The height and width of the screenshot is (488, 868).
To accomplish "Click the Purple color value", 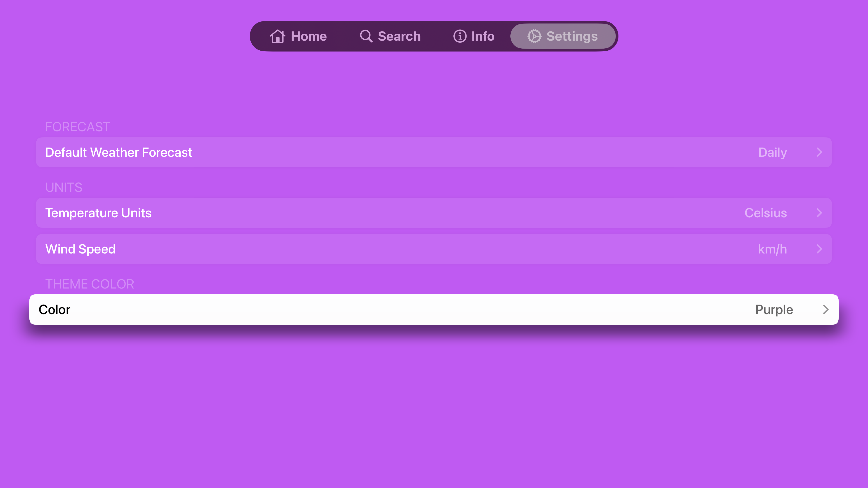I will point(774,310).
